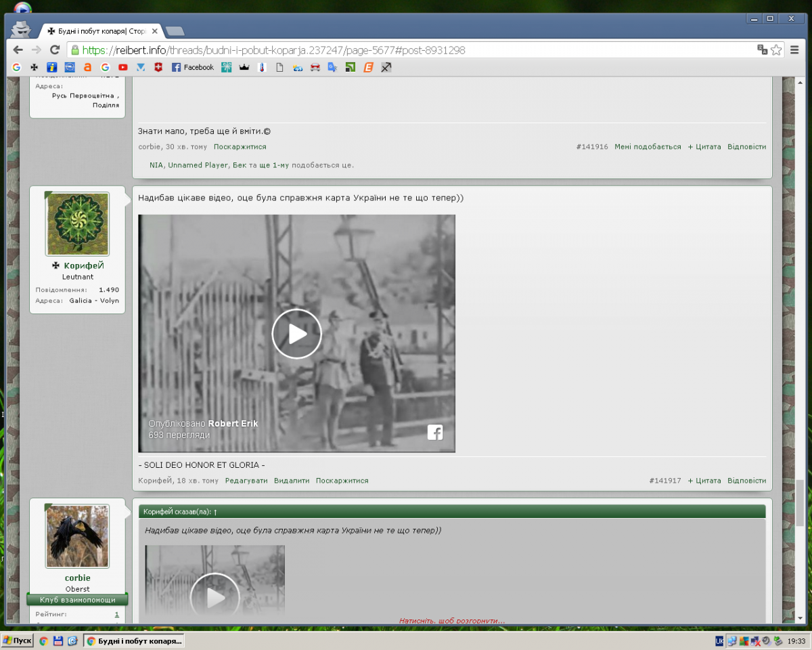Click the crown bookmark icon
The image size is (812, 650).
pos(244,67)
